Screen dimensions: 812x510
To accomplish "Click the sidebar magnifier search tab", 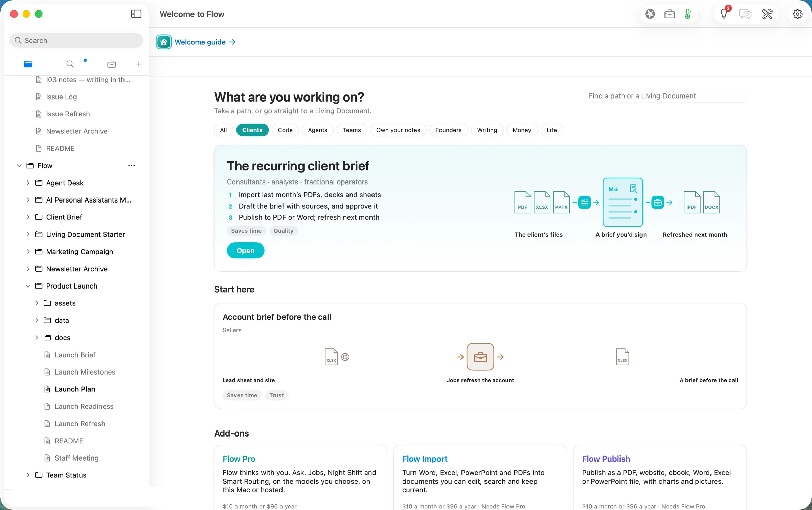I will point(70,64).
